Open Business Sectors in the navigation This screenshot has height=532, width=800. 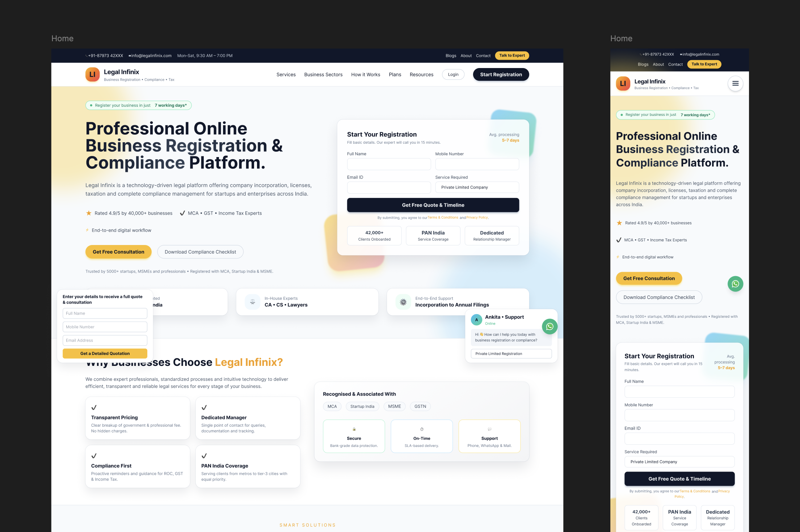pyautogui.click(x=323, y=75)
